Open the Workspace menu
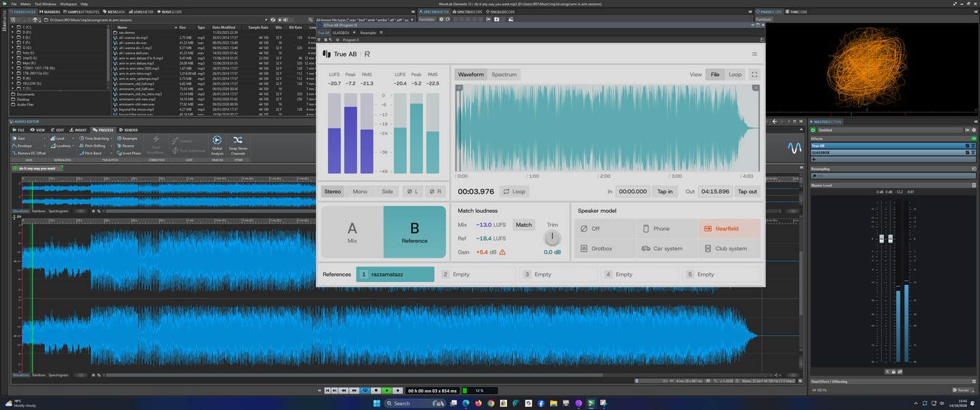980x410 pixels. click(69, 4)
